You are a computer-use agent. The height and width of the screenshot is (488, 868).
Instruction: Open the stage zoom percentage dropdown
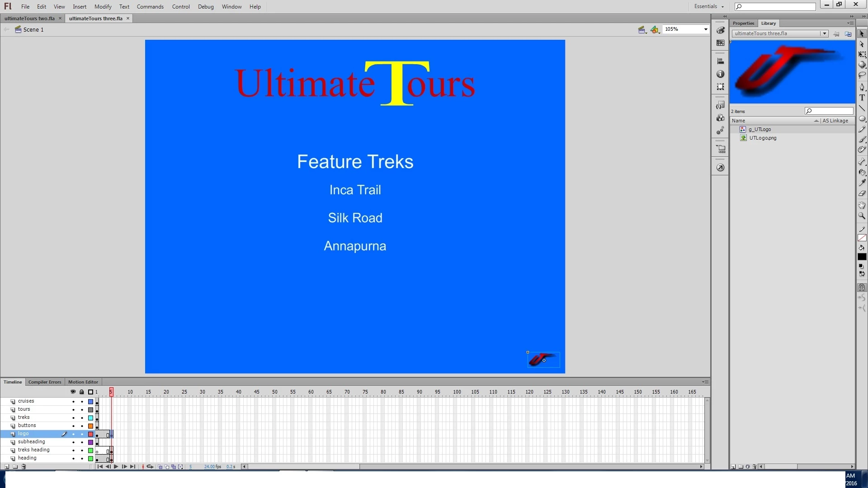(x=705, y=29)
